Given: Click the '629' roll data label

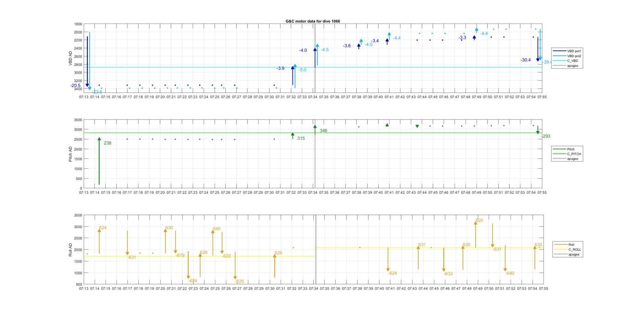Looking at the screenshot, I should click(x=278, y=253).
